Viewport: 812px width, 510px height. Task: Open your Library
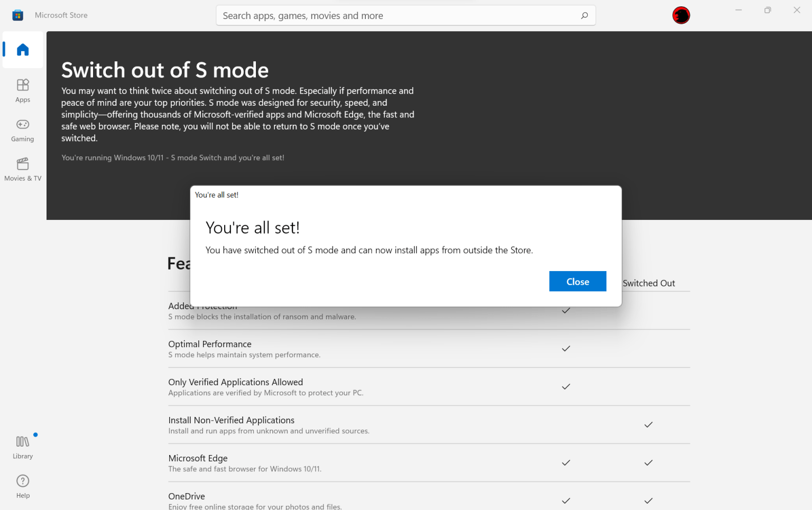click(x=22, y=447)
